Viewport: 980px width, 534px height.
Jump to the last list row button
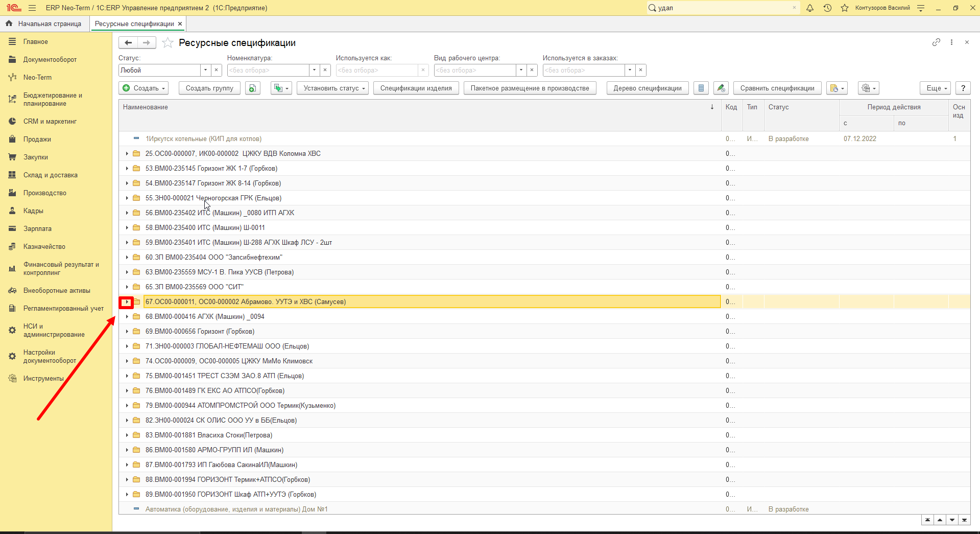pos(964,520)
